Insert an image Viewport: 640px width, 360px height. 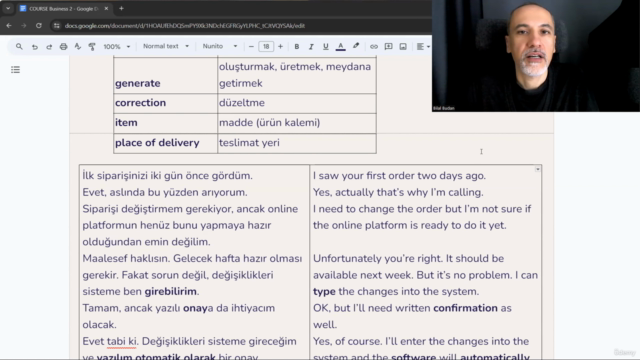(403, 47)
